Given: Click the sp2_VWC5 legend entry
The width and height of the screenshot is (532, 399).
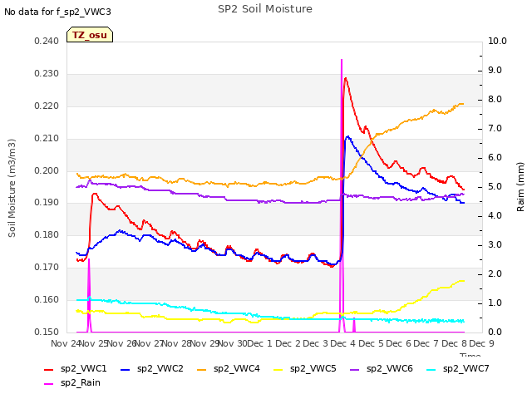Looking at the screenshot, I should (x=305, y=369).
